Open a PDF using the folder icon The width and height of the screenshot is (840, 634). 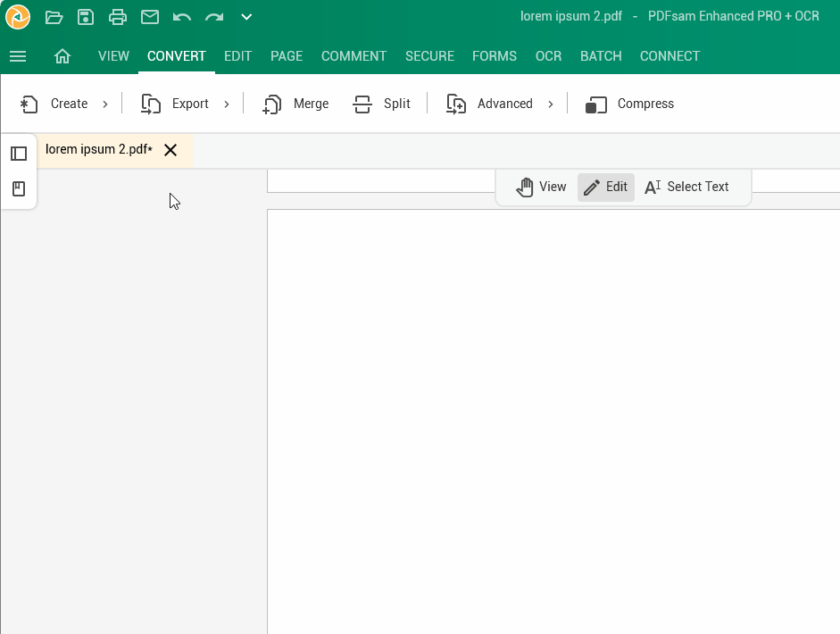coord(53,16)
